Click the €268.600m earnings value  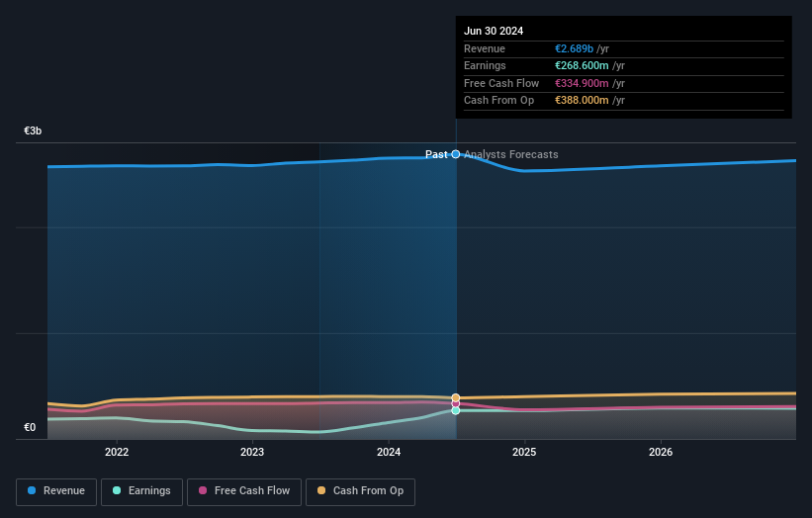pyautogui.click(x=582, y=65)
